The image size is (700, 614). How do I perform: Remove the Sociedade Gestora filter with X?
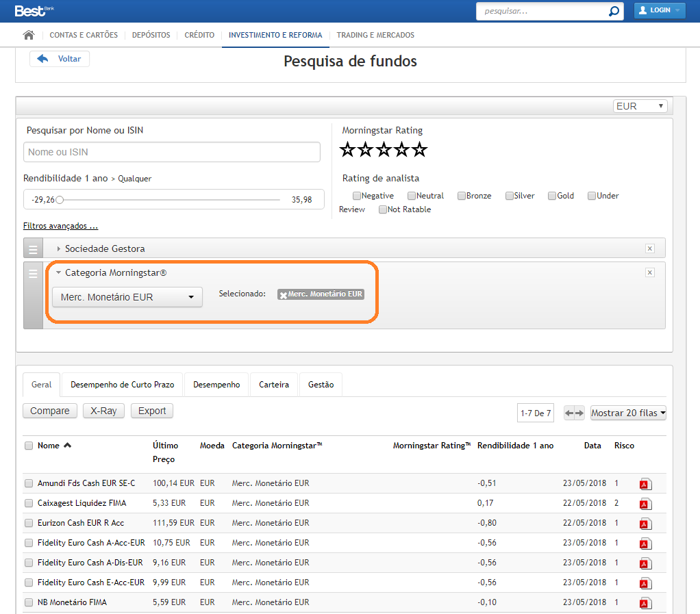650,248
